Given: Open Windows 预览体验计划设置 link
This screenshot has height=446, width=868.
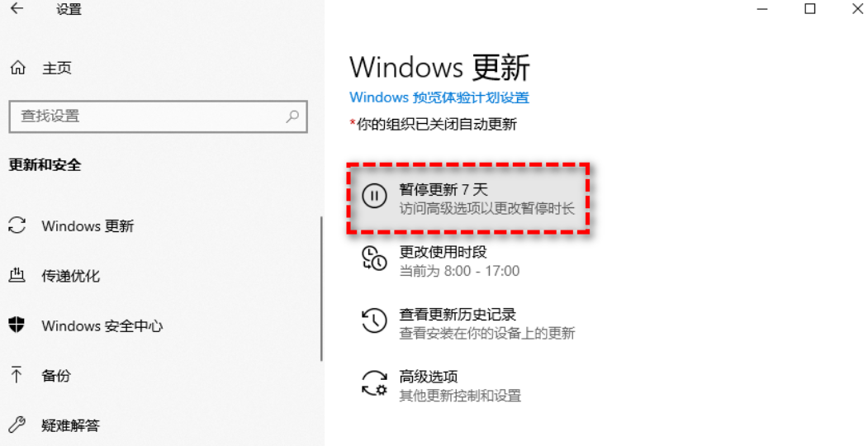Looking at the screenshot, I should tap(439, 97).
